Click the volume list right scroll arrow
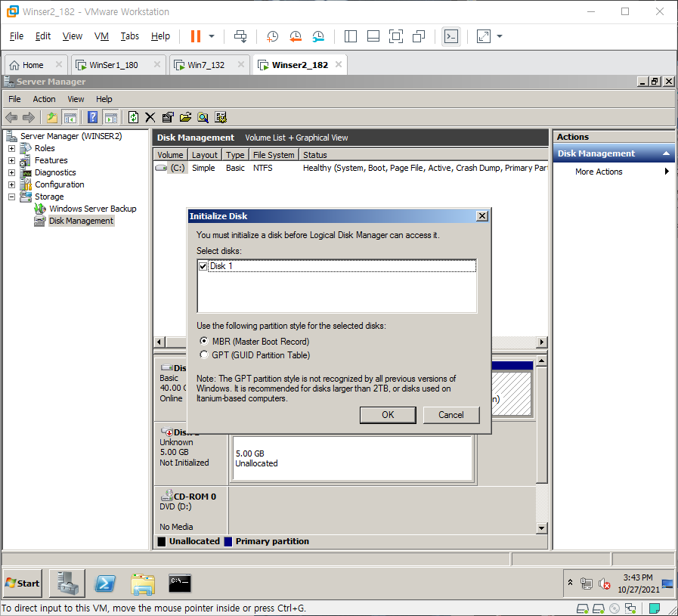This screenshot has width=678, height=616. (541, 342)
